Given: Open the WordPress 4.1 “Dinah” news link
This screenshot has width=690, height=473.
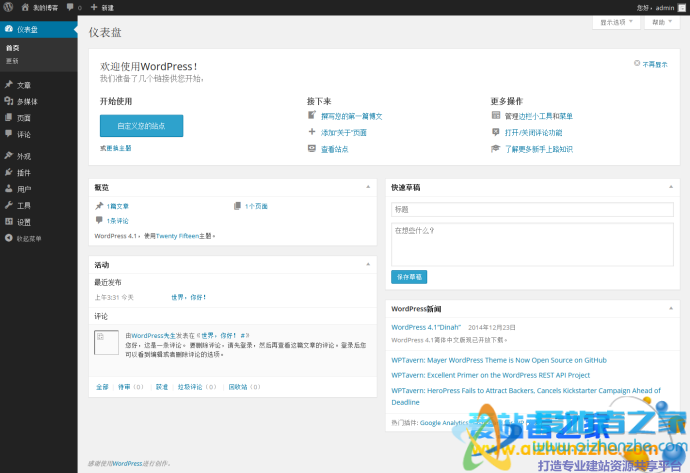Looking at the screenshot, I should 426,327.
